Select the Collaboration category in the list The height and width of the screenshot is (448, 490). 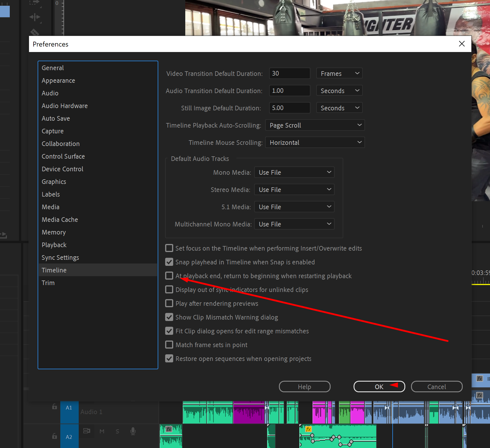point(98,144)
